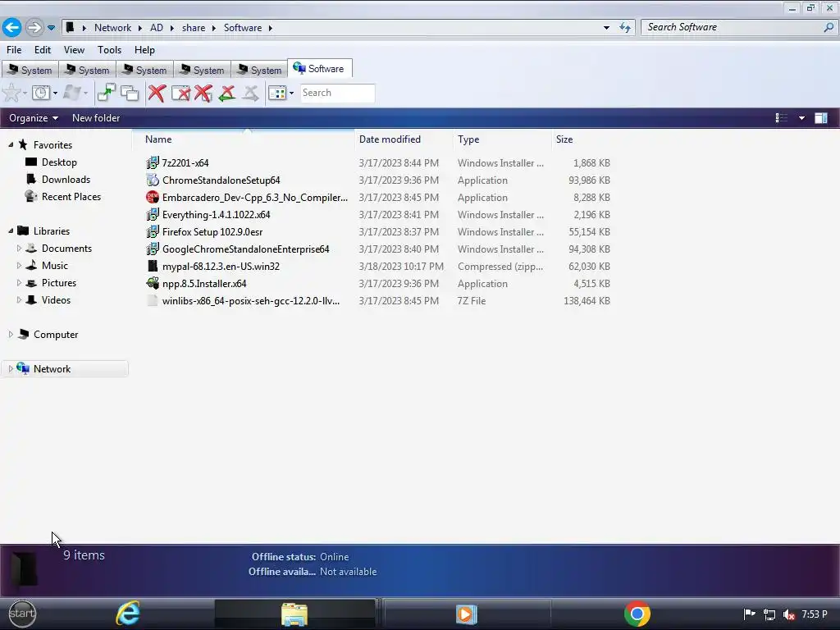
Task: Open dropdown arrow next to clock icon
Action: [55, 94]
